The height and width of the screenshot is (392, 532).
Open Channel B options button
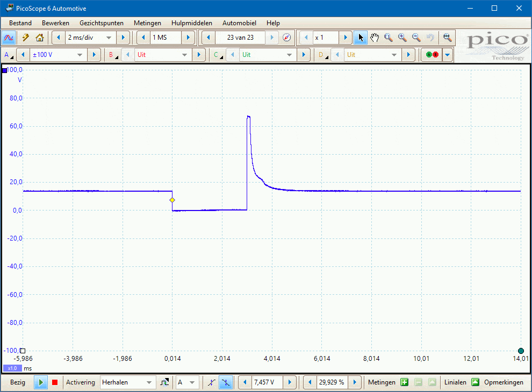(x=113, y=55)
